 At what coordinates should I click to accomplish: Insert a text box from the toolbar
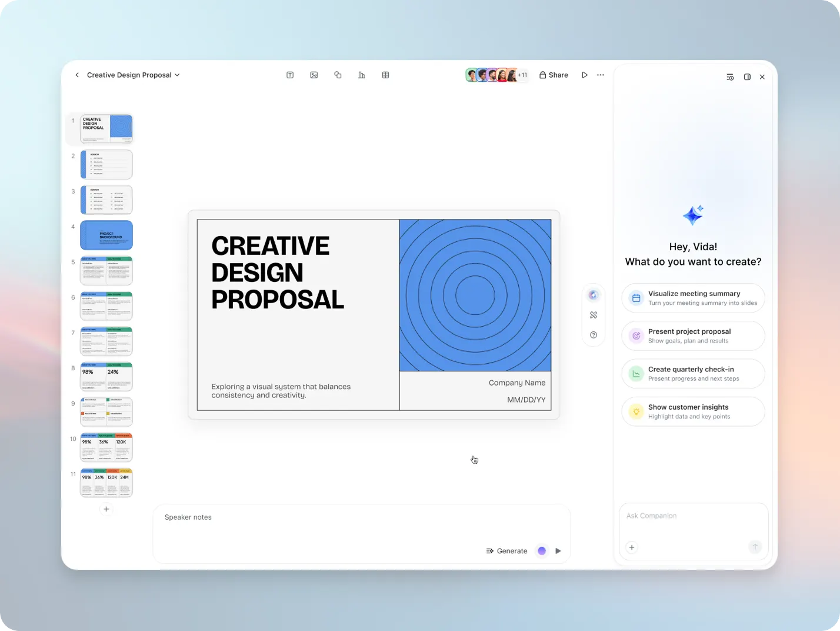[x=290, y=75]
